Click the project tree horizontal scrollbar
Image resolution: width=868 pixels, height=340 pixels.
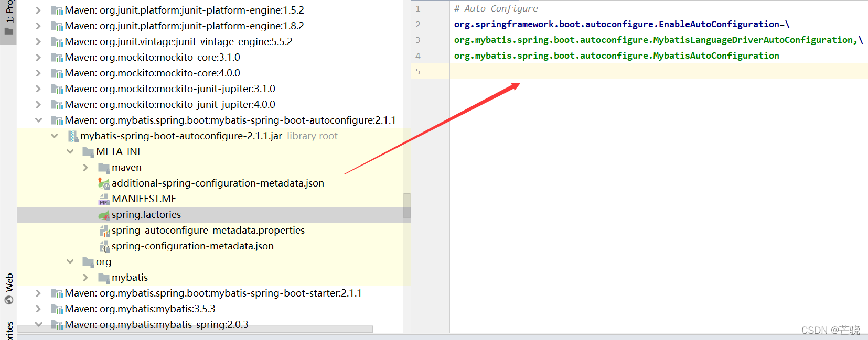pos(195,329)
